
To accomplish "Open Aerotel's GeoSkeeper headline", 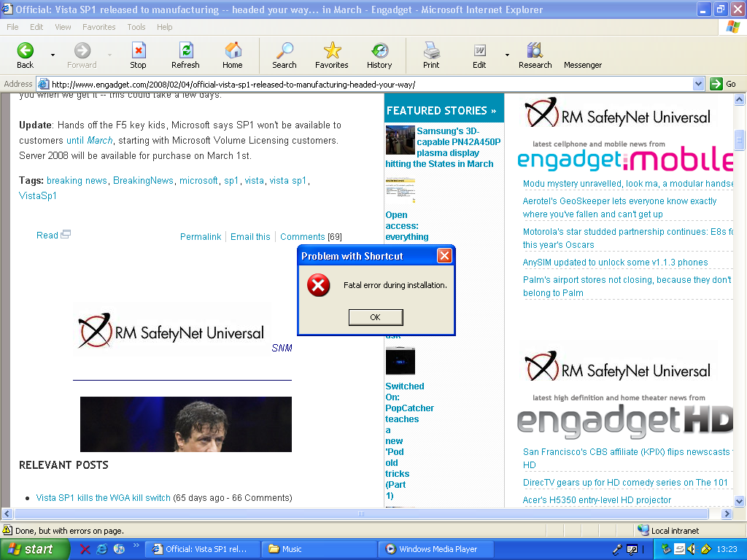I will pos(619,208).
